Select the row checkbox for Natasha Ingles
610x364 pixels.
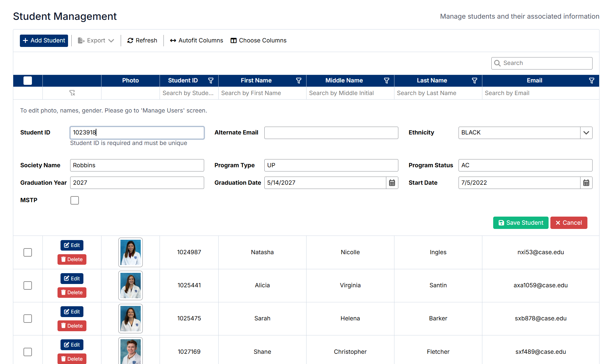(x=28, y=252)
